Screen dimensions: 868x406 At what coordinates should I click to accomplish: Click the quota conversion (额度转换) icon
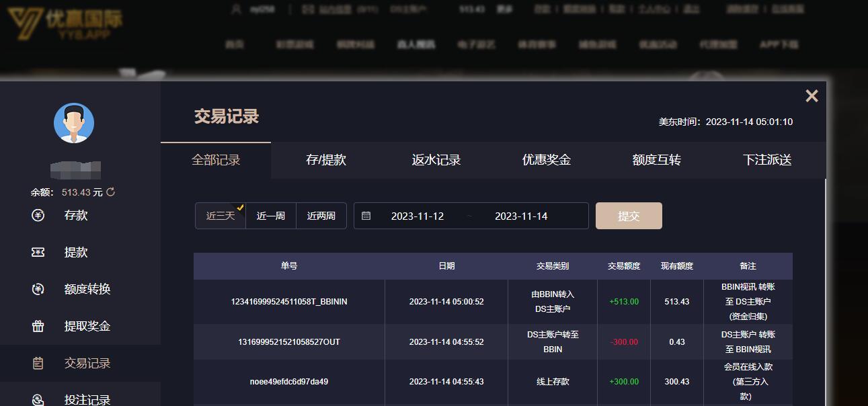[38, 289]
